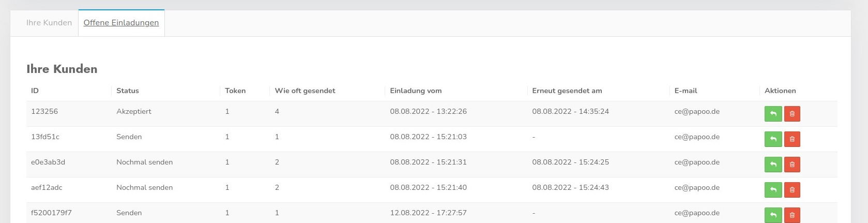This screenshot has height=223, width=868.
Task: Click green resend icon for 13fd51c
Action: pos(773,139)
